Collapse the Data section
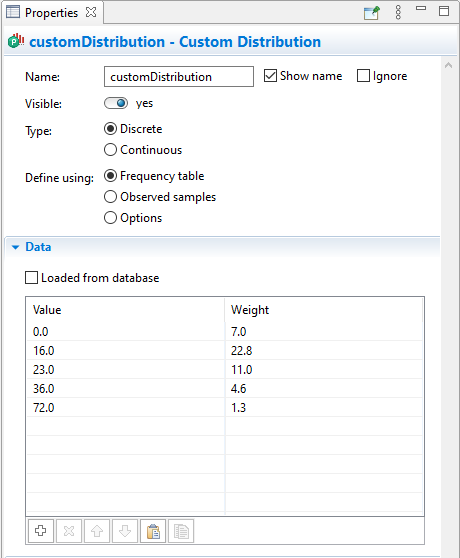The image size is (460, 558). click(15, 247)
